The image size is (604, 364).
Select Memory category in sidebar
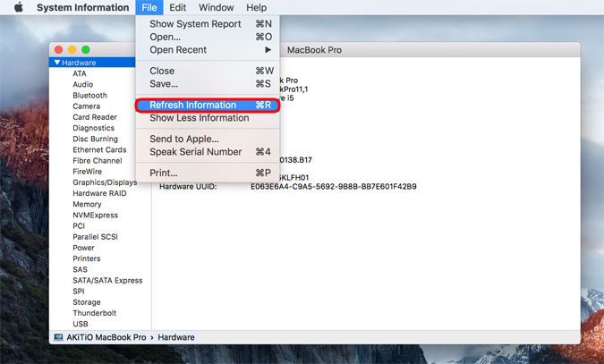click(87, 204)
